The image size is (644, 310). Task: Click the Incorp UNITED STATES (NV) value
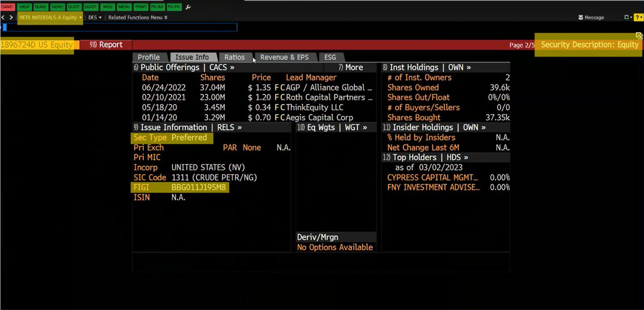tap(208, 167)
